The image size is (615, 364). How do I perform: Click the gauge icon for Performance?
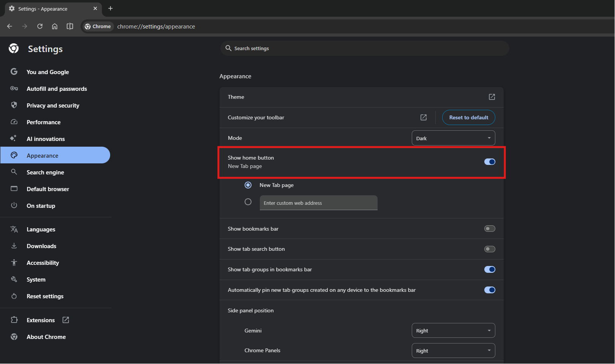pyautogui.click(x=14, y=122)
